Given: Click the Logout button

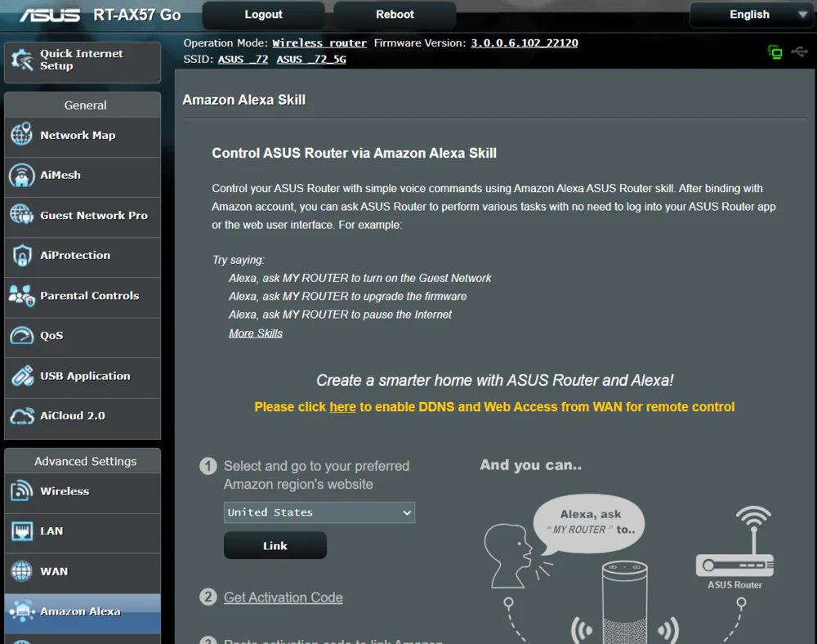Looking at the screenshot, I should tap(264, 15).
